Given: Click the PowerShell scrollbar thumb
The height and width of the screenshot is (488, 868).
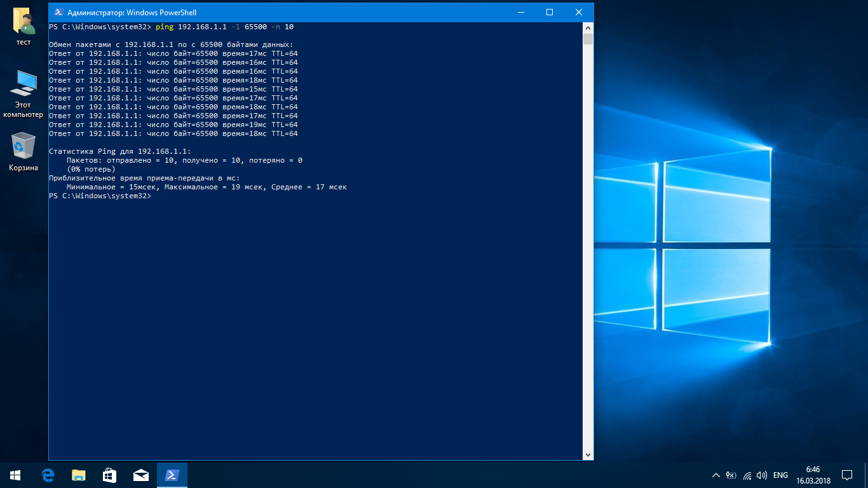Looking at the screenshot, I should point(588,39).
